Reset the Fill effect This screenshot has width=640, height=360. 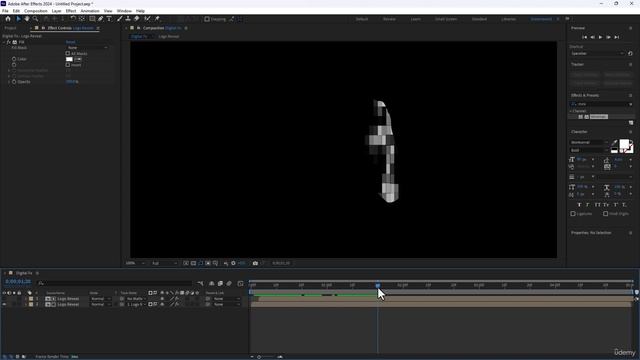point(71,42)
